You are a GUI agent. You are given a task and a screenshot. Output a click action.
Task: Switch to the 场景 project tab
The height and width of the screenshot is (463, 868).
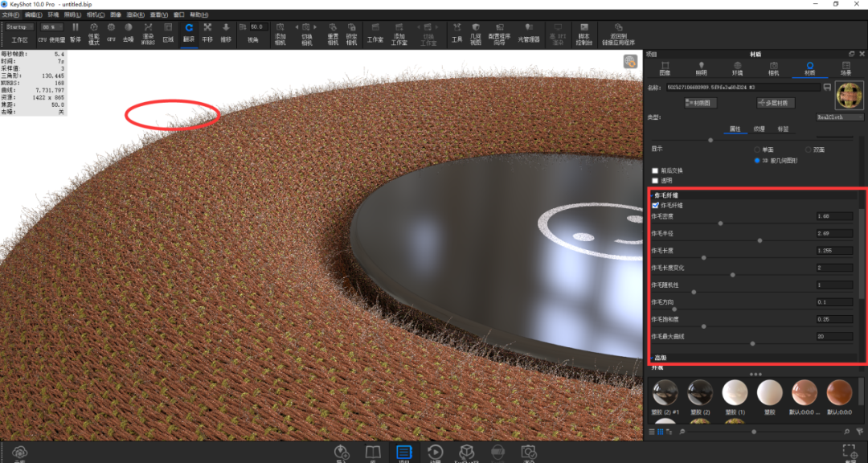[x=845, y=68]
